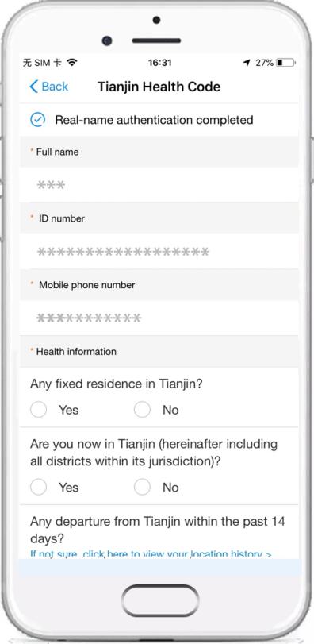Choose Yes for now in Tianjin

click(39, 487)
